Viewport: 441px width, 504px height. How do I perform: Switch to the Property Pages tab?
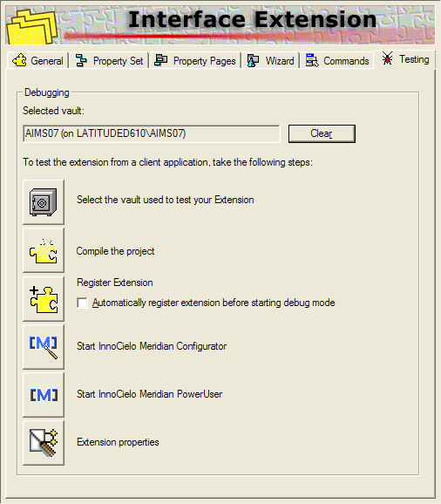point(195,60)
